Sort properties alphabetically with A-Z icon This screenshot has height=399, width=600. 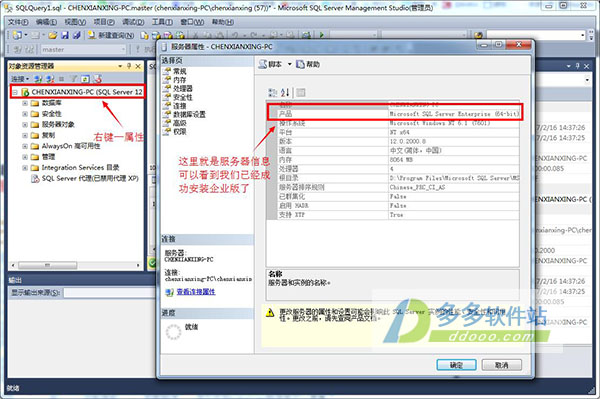click(x=285, y=92)
